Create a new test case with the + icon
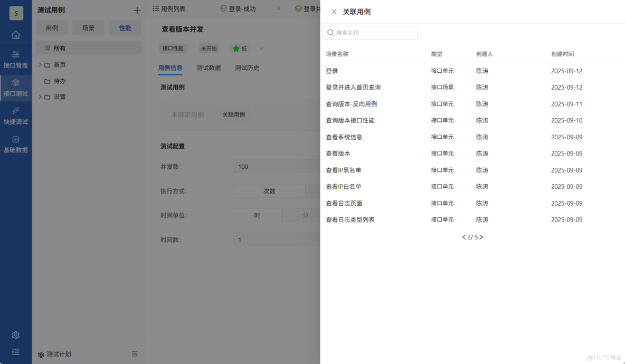 point(137,9)
